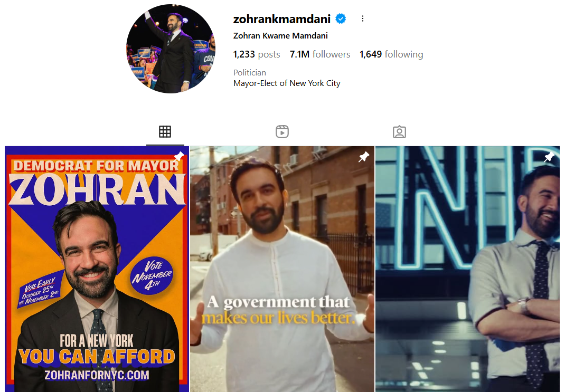This screenshot has height=392, width=565.
Task: Click pin icon on white kurta video post
Action: point(364,157)
